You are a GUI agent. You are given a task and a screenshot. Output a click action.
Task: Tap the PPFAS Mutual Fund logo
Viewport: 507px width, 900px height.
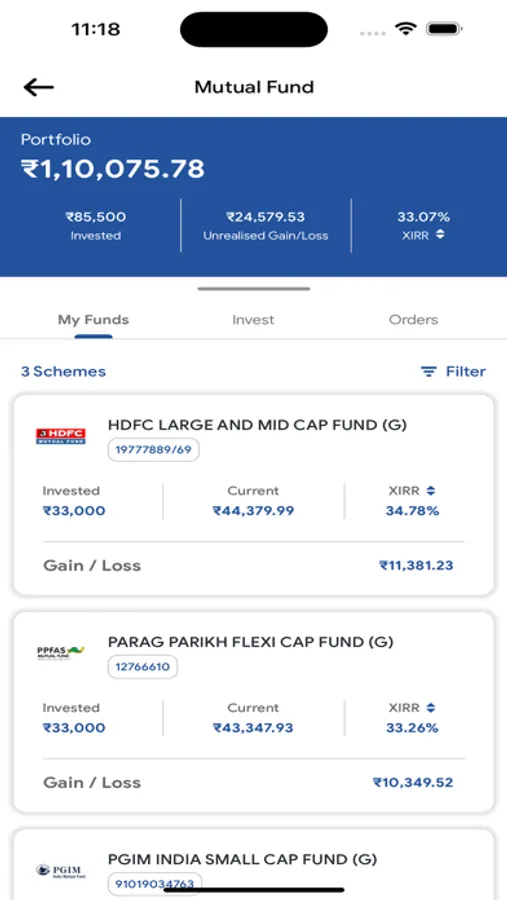pyautogui.click(x=60, y=653)
